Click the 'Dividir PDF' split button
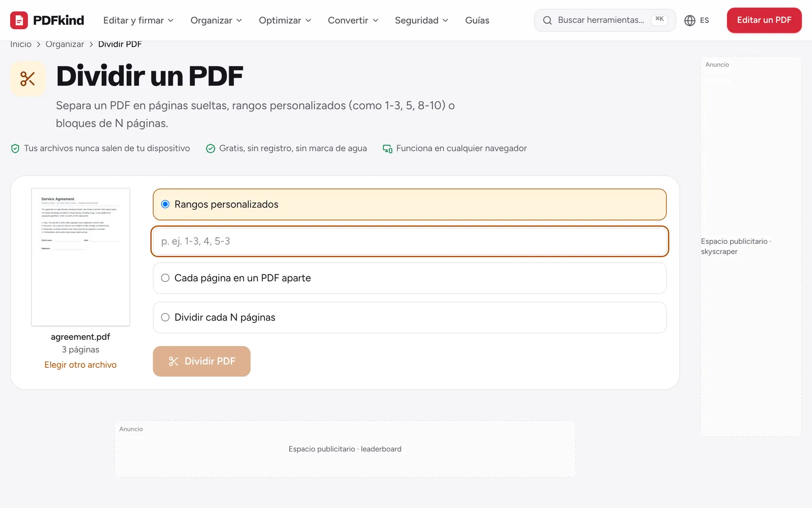The image size is (812, 508). pyautogui.click(x=201, y=361)
